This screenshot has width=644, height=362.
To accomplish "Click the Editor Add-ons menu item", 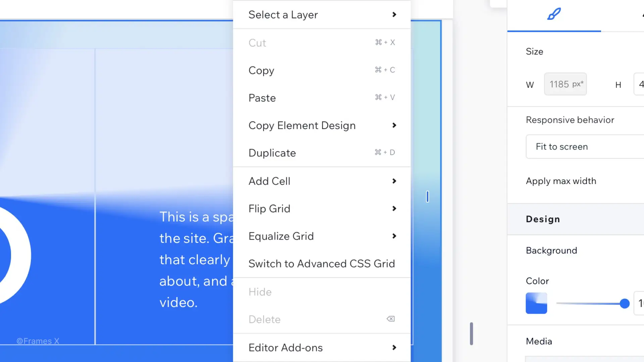I will coord(322,347).
